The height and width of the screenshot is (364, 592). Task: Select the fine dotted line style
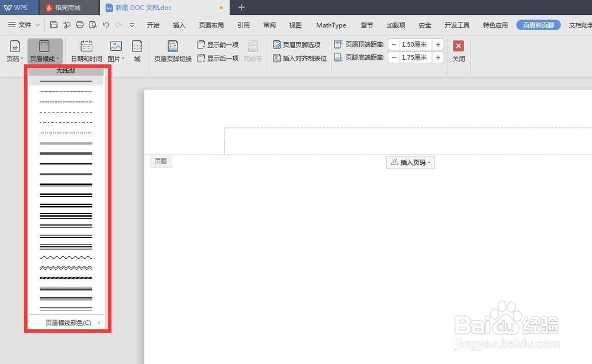click(x=66, y=91)
